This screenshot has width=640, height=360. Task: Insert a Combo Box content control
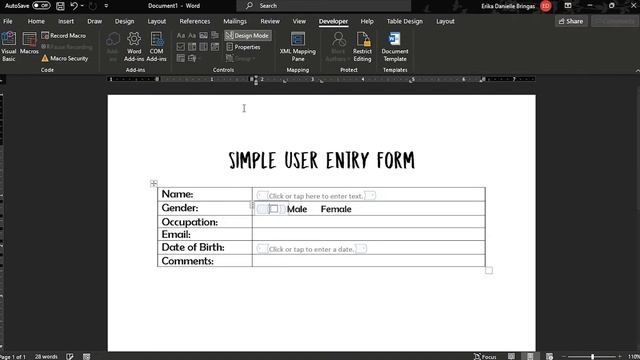(192, 47)
